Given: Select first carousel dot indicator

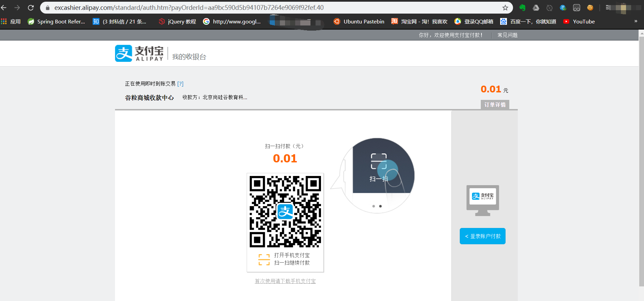Looking at the screenshot, I should (x=374, y=206).
